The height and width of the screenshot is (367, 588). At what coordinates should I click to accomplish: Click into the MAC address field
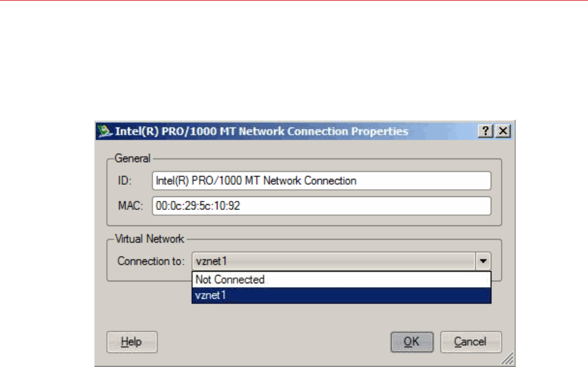321,206
